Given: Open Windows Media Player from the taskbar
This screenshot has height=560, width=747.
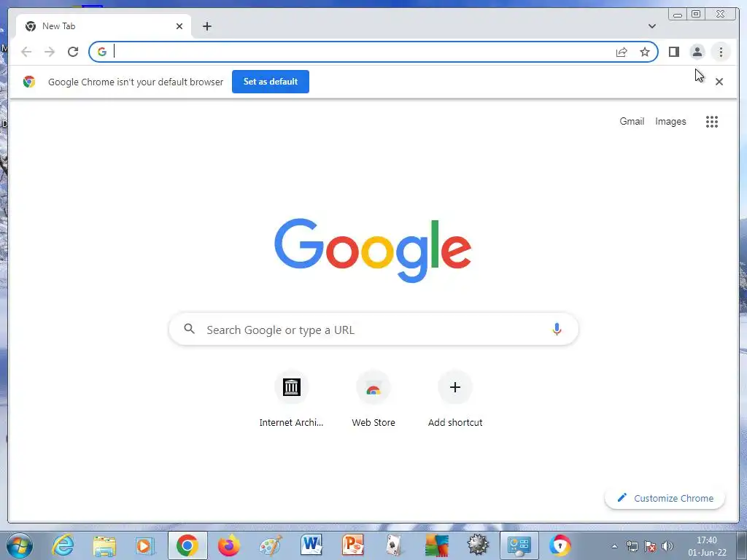Looking at the screenshot, I should click(145, 545).
